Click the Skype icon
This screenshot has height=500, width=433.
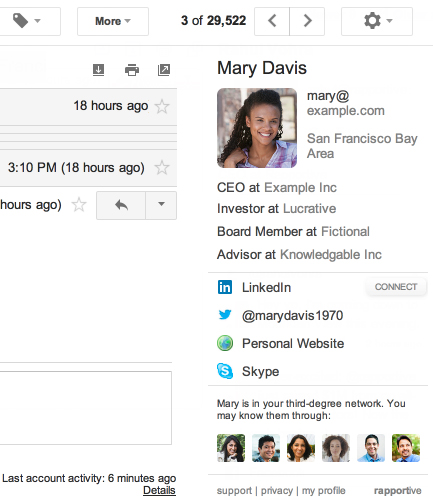tap(225, 371)
